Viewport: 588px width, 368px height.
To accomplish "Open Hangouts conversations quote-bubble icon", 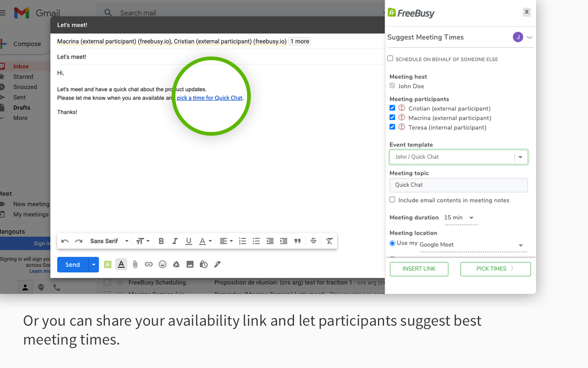I will click(41, 287).
